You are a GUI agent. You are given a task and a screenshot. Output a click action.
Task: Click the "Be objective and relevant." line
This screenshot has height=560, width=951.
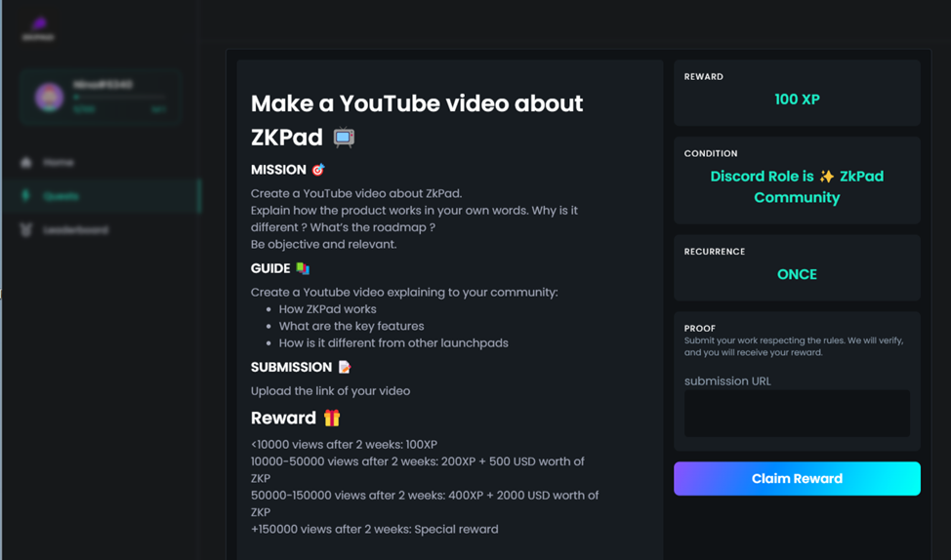pyautogui.click(x=324, y=244)
